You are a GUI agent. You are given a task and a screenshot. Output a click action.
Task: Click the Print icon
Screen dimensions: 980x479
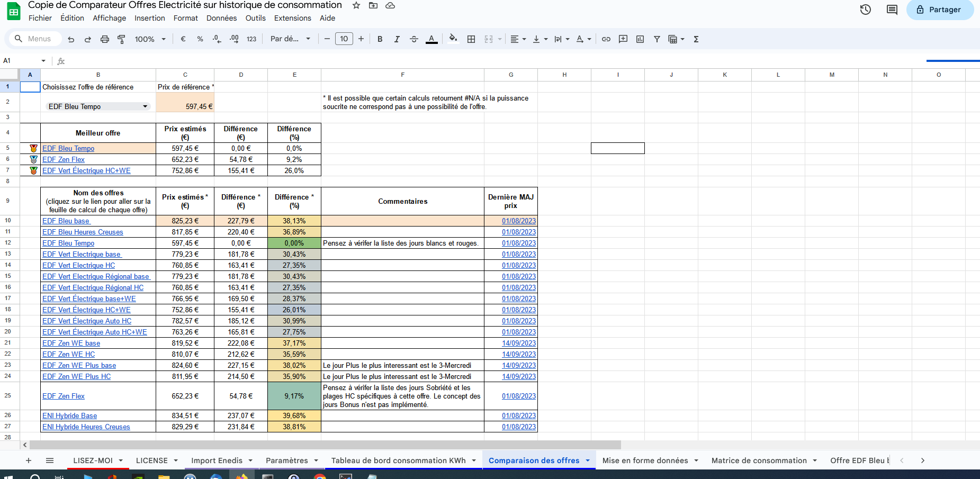point(105,39)
